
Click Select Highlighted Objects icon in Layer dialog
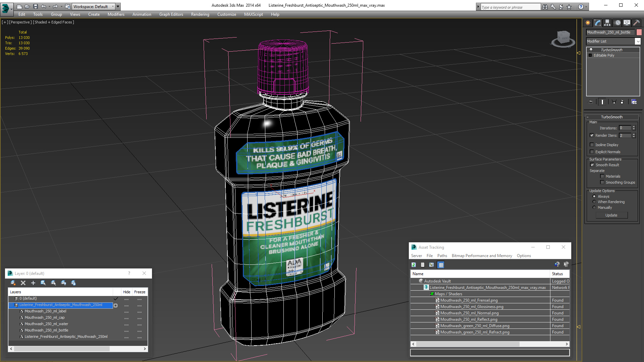tap(43, 283)
